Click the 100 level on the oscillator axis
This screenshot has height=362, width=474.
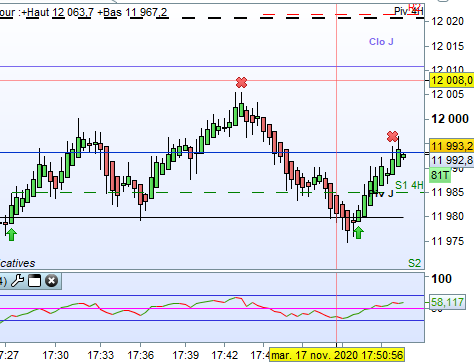[441, 279]
